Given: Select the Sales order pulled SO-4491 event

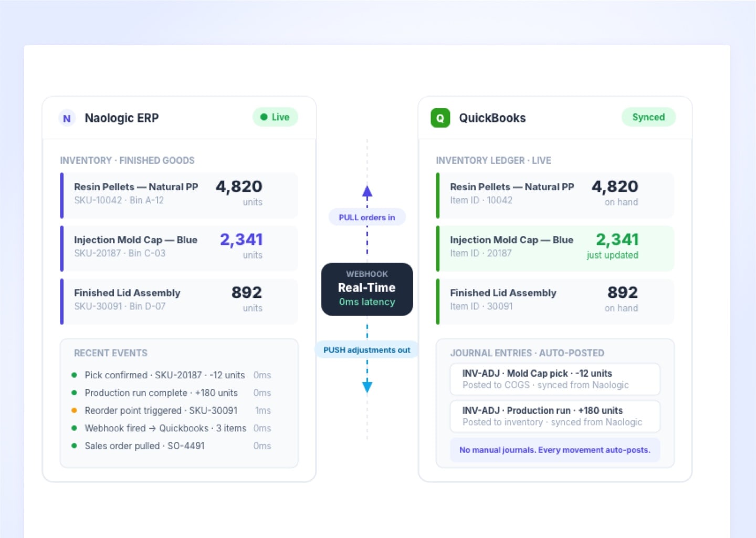Looking at the screenshot, I should [x=172, y=446].
